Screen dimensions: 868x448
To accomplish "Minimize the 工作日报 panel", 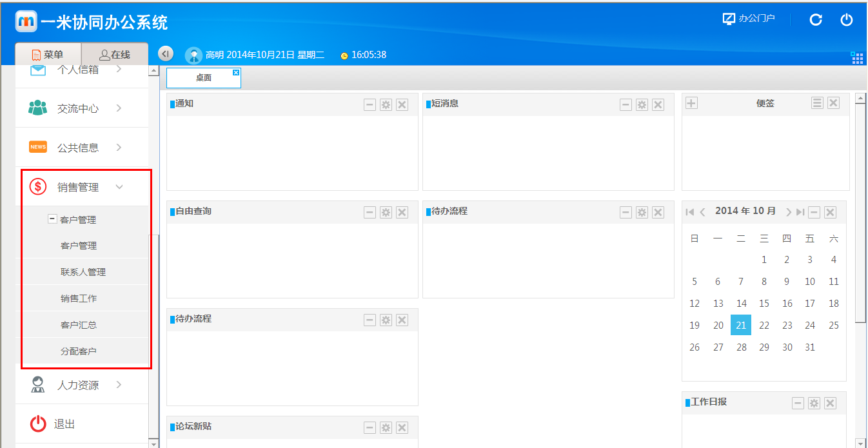I will (798, 404).
